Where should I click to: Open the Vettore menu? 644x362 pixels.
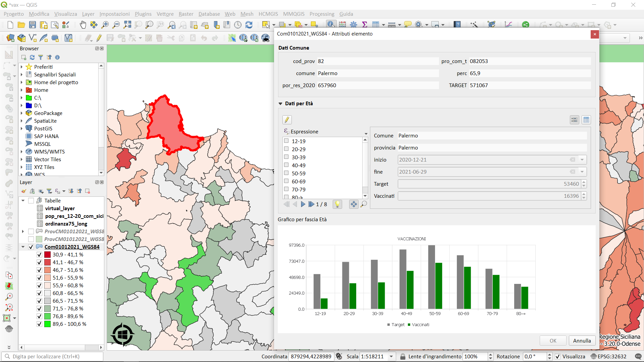click(165, 14)
